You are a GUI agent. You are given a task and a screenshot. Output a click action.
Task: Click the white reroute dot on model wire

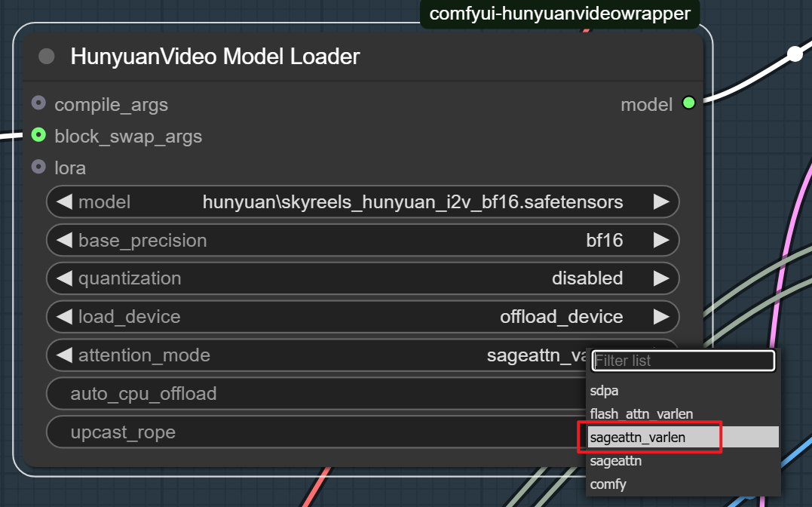pyautogui.click(x=795, y=54)
